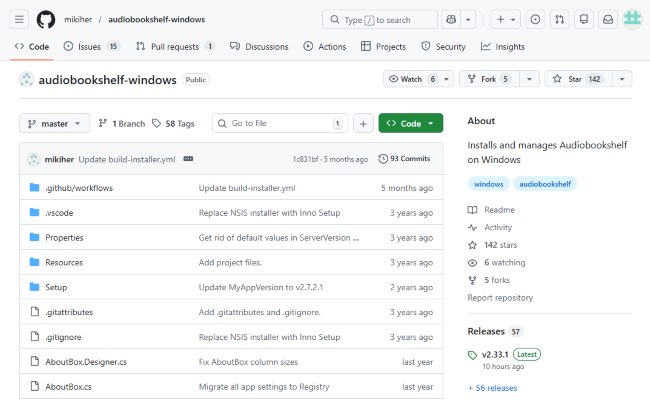650x400 pixels.
Task: Focus the Type / to search field
Action: [380, 19]
